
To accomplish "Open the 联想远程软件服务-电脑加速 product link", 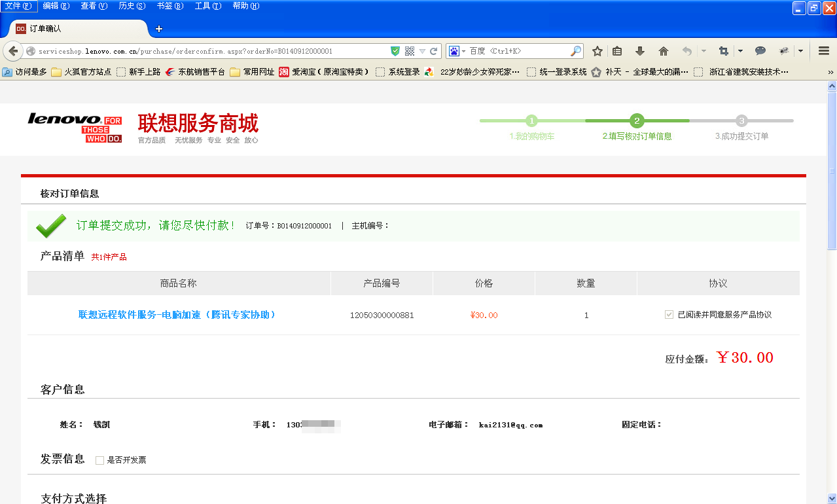I will click(x=177, y=315).
